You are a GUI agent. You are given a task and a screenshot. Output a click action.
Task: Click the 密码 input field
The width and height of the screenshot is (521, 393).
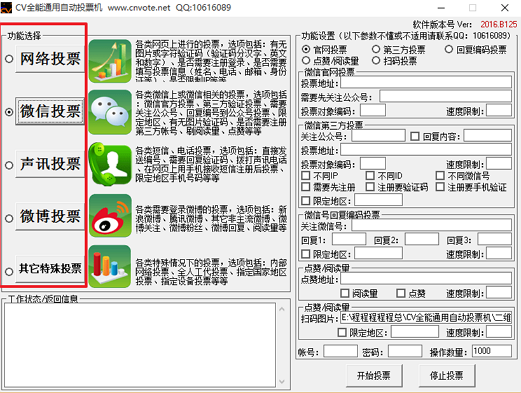point(405,351)
